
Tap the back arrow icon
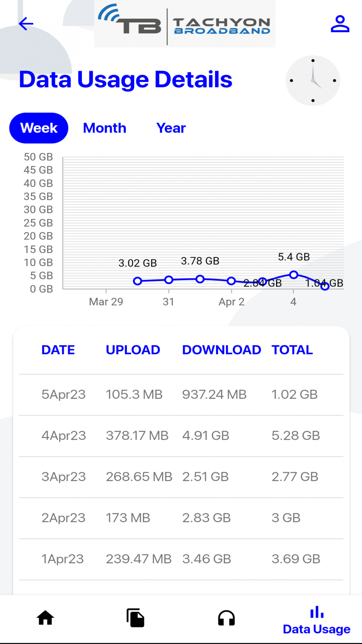26,24
